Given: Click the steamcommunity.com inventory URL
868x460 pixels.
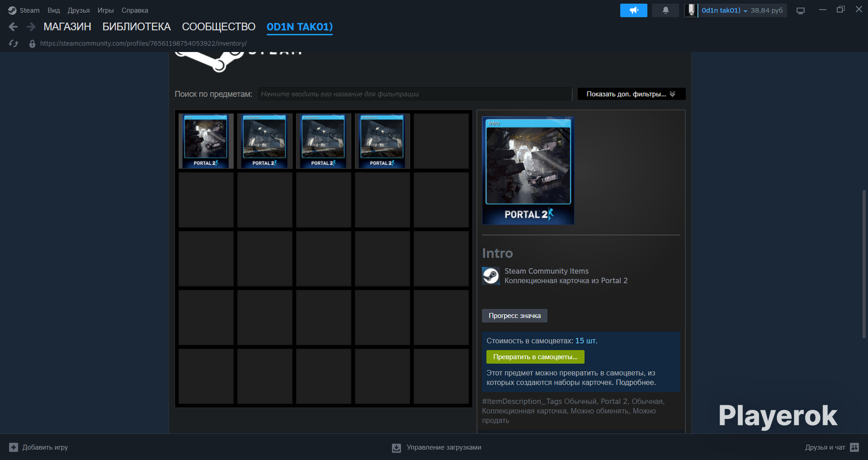Looking at the screenshot, I should tap(143, 43).
